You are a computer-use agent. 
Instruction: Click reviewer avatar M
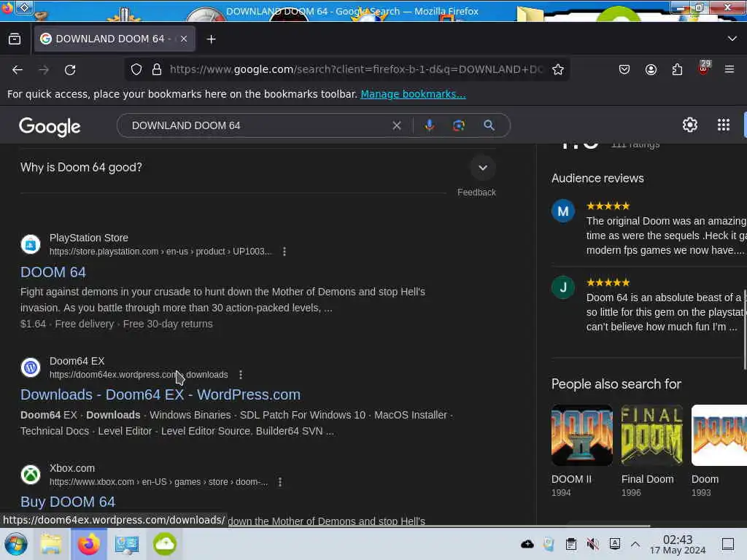(563, 211)
